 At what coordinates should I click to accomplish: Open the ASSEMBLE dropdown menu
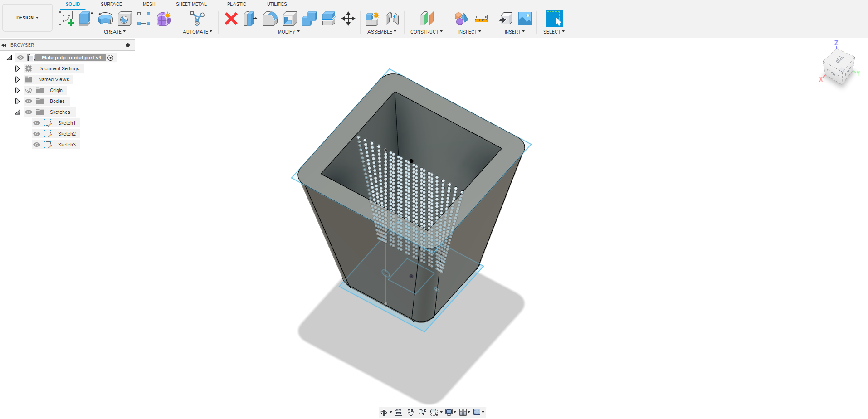[x=382, y=32]
